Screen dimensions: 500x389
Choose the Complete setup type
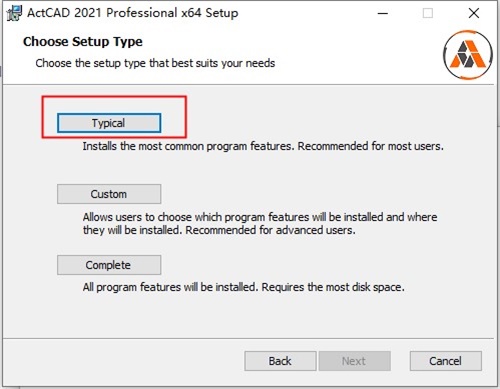point(109,265)
